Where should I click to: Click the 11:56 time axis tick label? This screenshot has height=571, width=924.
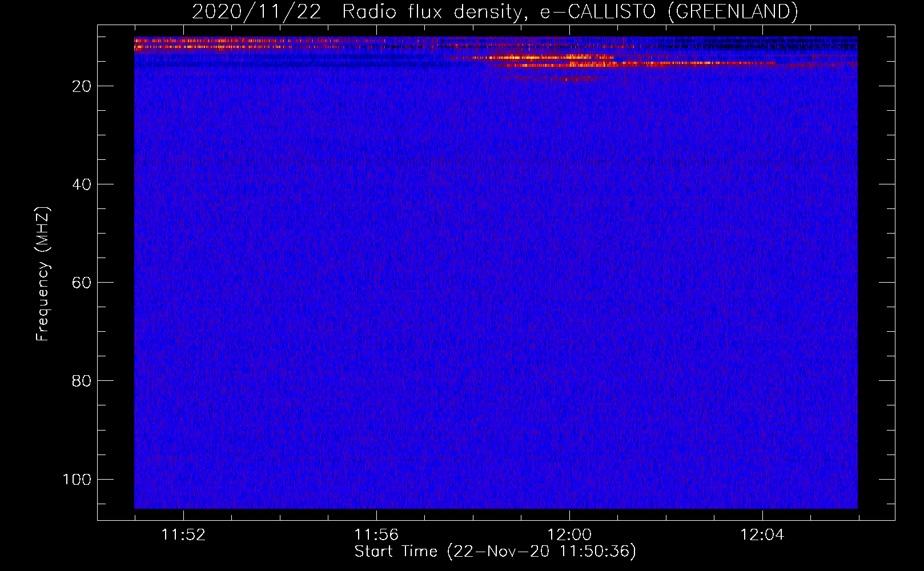(x=376, y=535)
